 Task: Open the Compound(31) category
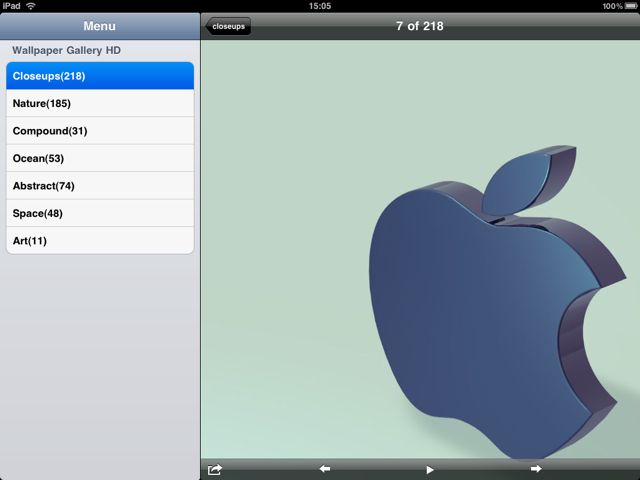tap(100, 131)
